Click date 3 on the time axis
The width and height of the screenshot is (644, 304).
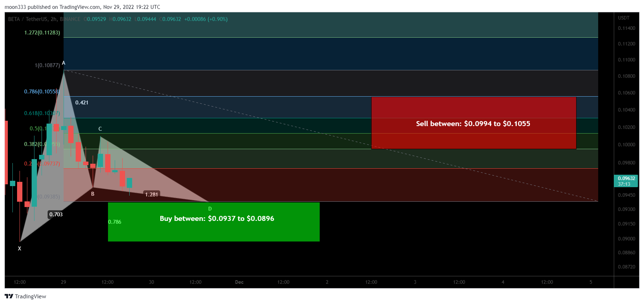tap(415, 282)
